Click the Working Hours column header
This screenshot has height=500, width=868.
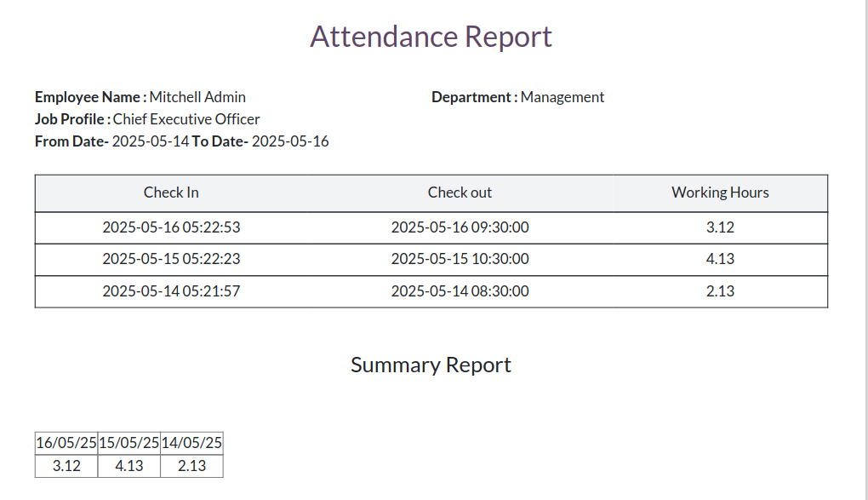coord(720,193)
